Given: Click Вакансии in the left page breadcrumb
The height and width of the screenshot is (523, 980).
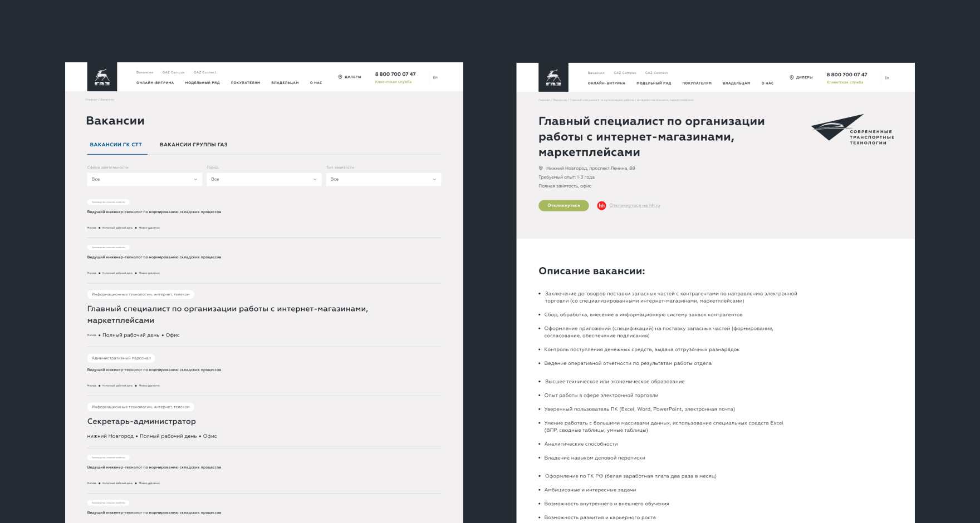Looking at the screenshot, I should [x=108, y=99].
